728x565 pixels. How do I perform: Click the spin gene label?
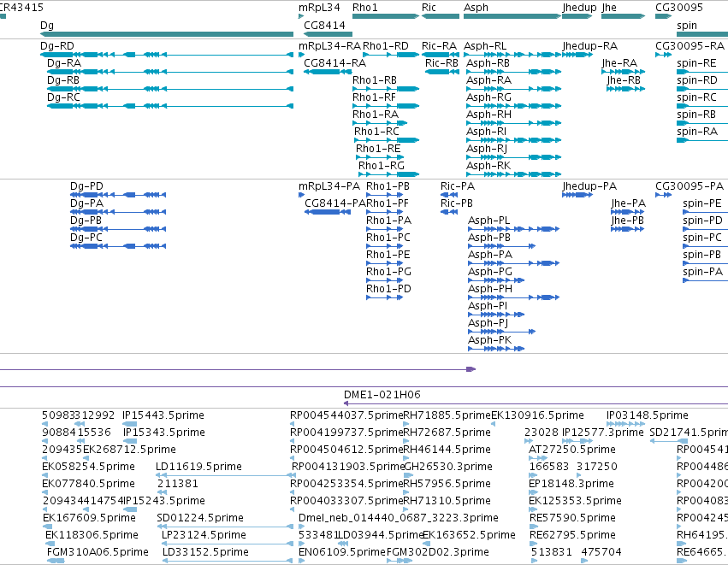click(x=687, y=25)
